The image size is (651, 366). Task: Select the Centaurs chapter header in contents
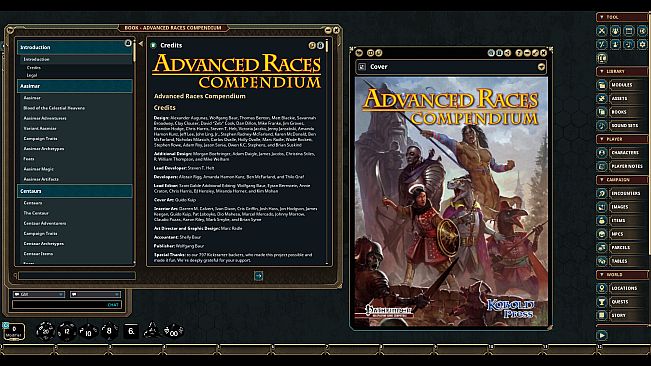click(74, 191)
